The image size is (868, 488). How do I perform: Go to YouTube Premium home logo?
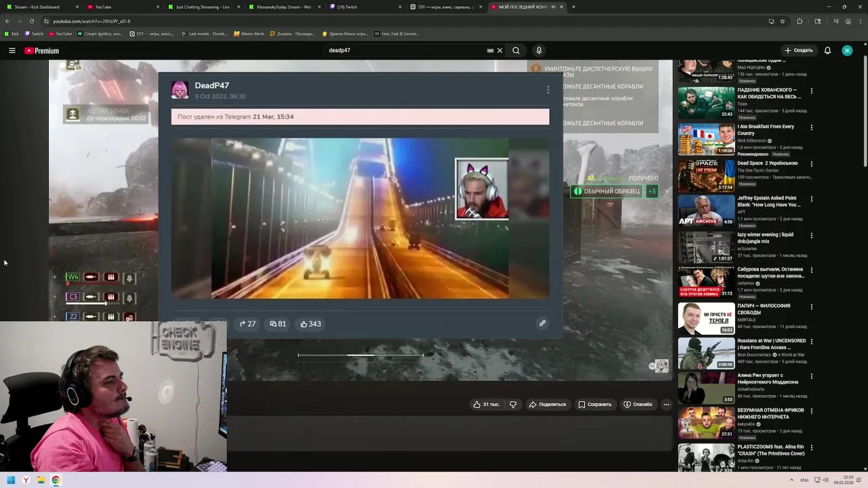coord(41,51)
